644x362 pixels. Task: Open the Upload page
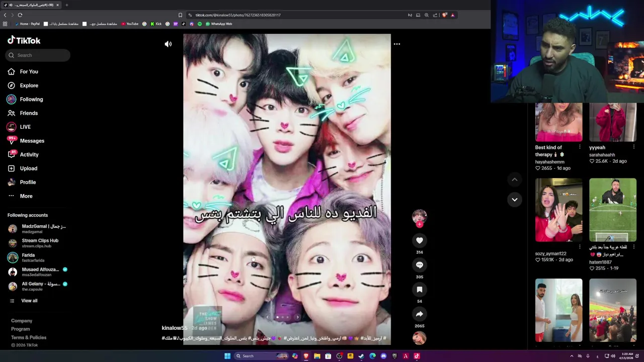coord(28,168)
